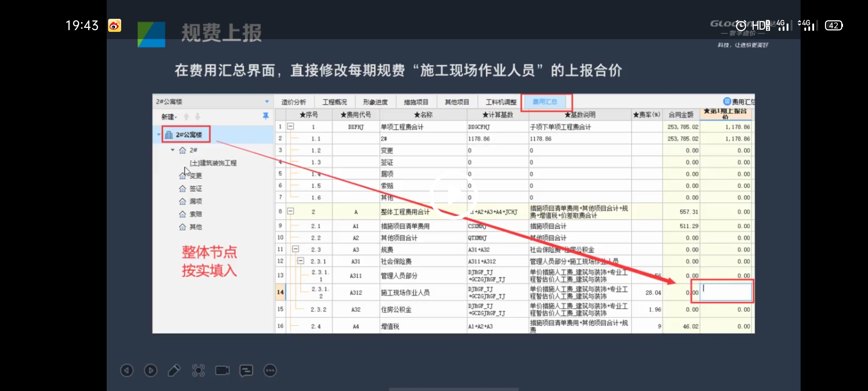Switch to the 造价分析 tab
Screen dimensions: 868x391
(x=294, y=102)
